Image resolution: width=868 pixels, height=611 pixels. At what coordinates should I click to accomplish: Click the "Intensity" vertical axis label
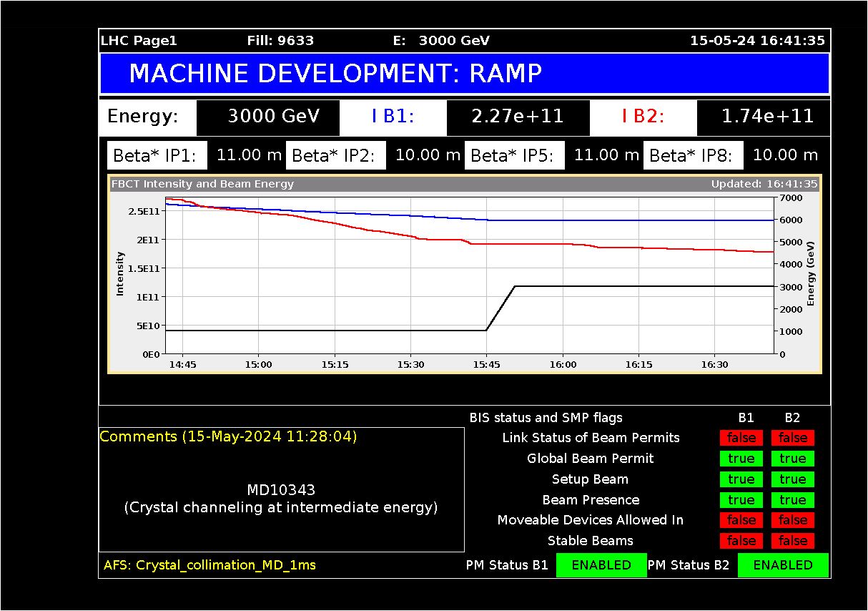pyautogui.click(x=120, y=273)
